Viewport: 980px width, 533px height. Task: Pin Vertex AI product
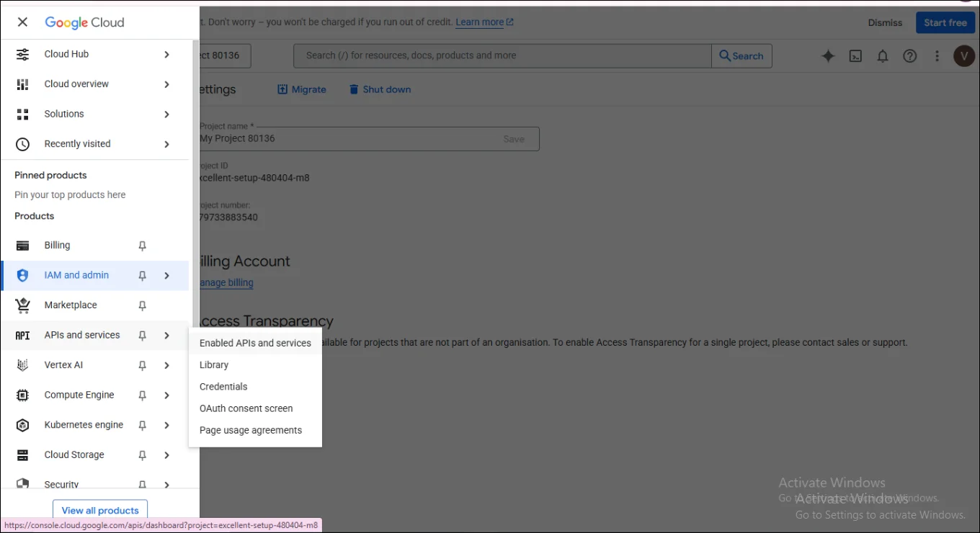tap(142, 365)
